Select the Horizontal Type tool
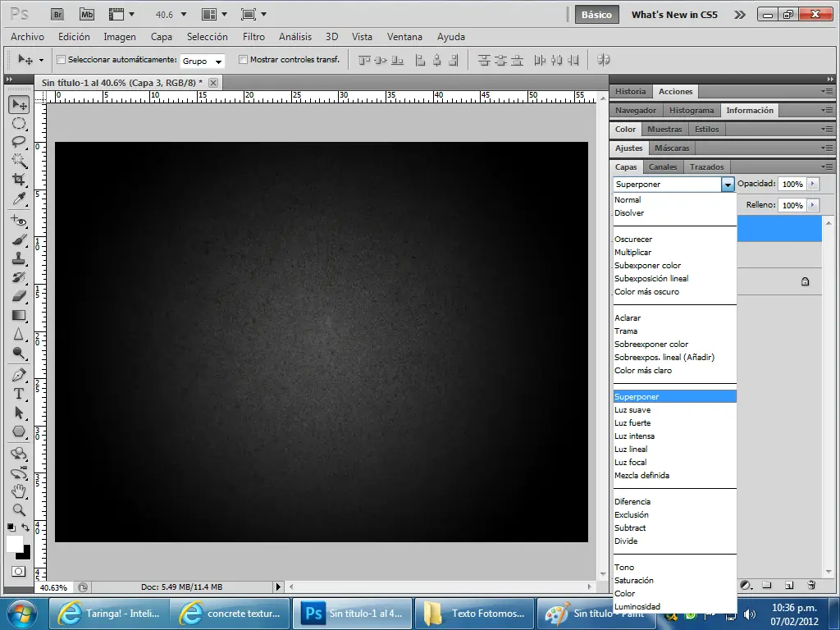 point(18,395)
